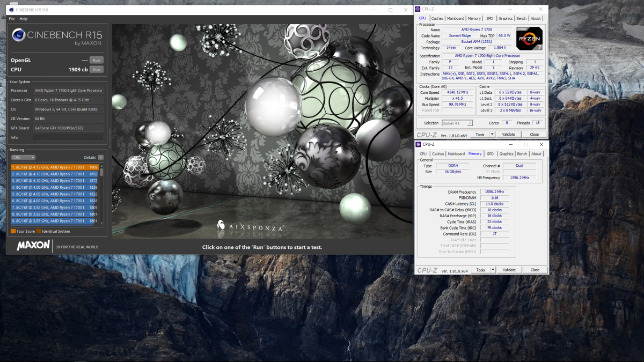Image resolution: width=644 pixels, height=362 pixels.
Task: Select ranking entry 1 at 4.15 GHz
Action: click(55, 167)
